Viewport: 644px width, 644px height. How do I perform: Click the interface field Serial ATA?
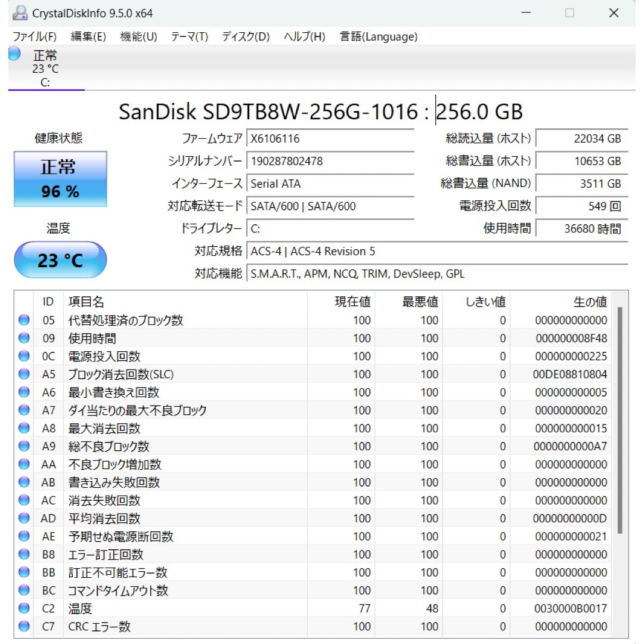coord(330,184)
